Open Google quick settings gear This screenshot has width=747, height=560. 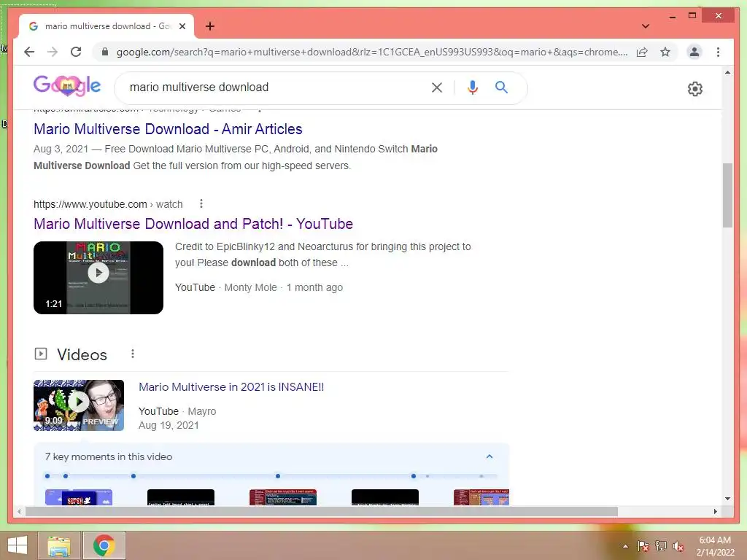point(694,88)
